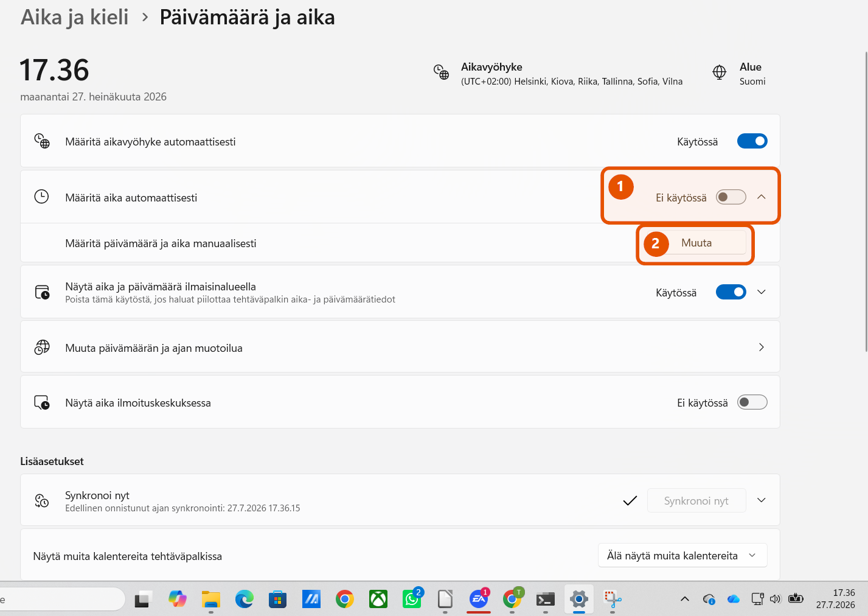868x616 pixels.
Task: Open Microsoft Edge from the taskbar
Action: click(x=245, y=600)
